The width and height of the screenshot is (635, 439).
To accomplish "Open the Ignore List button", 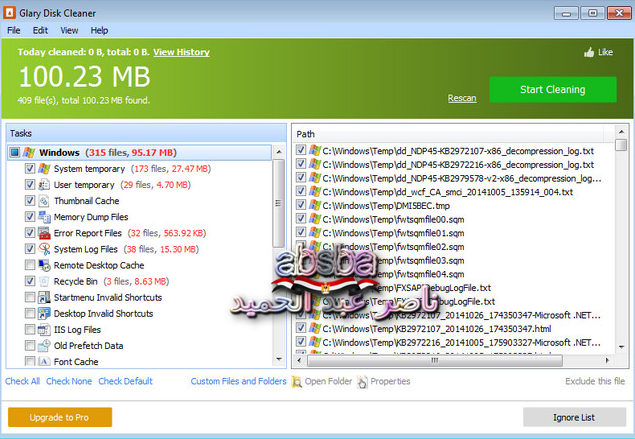I will click(574, 417).
